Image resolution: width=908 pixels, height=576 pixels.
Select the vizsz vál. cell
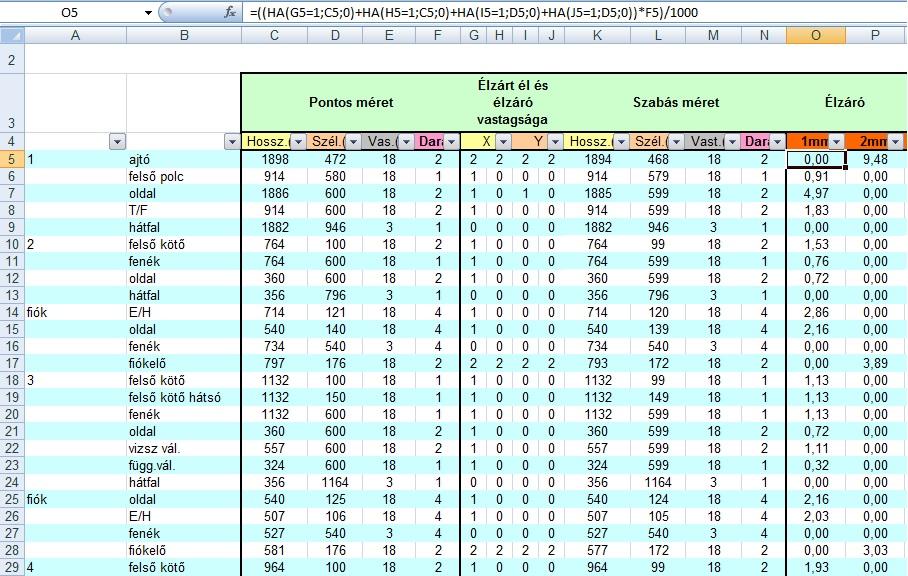(x=184, y=449)
